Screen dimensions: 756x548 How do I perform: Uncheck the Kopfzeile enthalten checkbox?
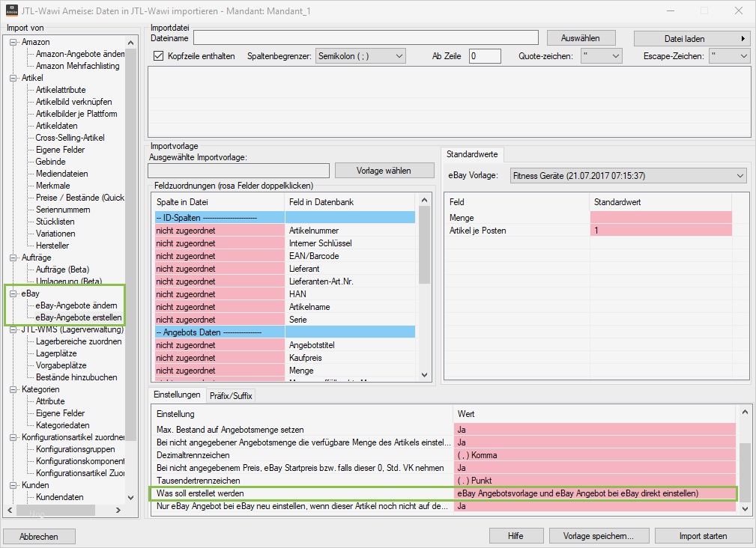click(x=160, y=55)
